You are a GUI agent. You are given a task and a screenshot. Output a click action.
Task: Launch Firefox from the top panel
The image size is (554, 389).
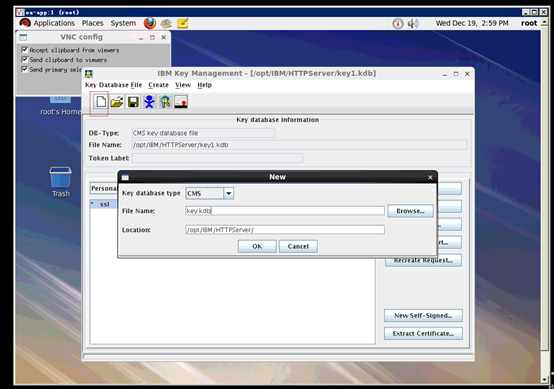coord(150,23)
